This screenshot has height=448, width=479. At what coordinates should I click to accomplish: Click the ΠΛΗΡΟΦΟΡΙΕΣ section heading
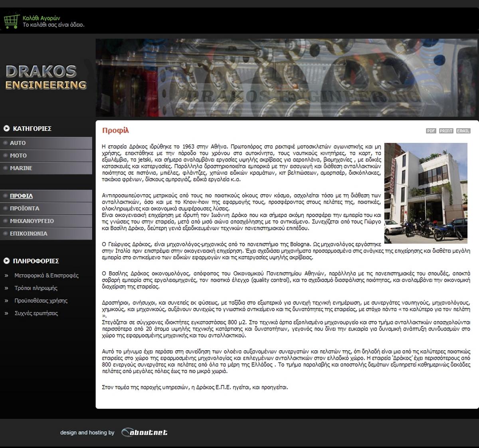[x=36, y=261]
